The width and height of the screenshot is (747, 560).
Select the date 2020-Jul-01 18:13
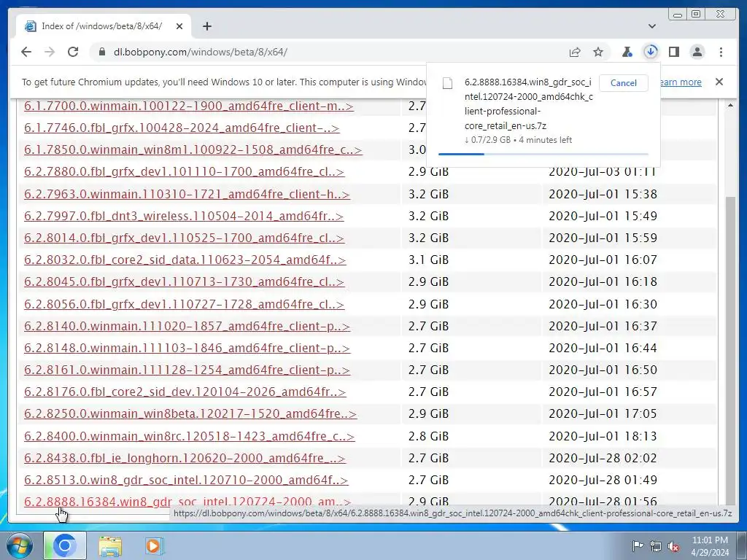coord(603,436)
